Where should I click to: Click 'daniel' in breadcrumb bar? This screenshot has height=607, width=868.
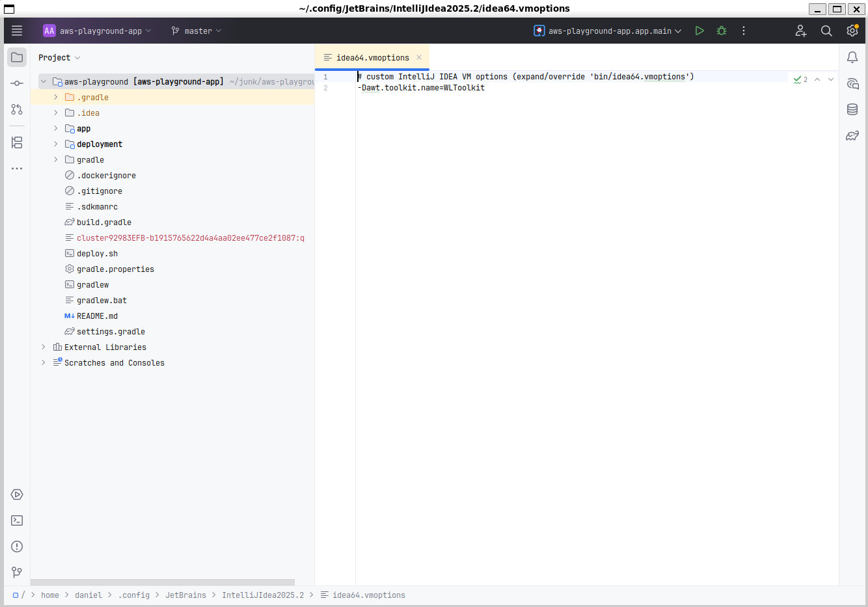88,595
